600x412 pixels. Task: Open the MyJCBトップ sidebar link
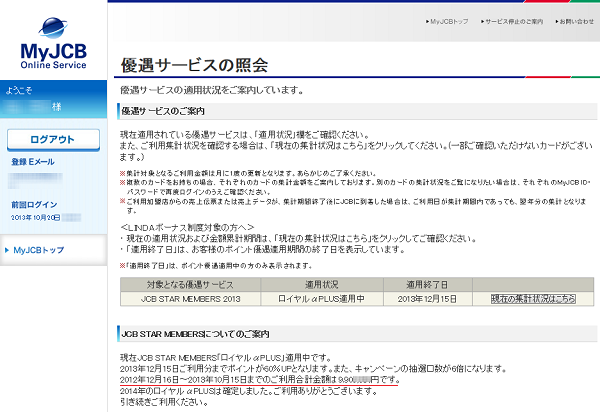pyautogui.click(x=39, y=250)
